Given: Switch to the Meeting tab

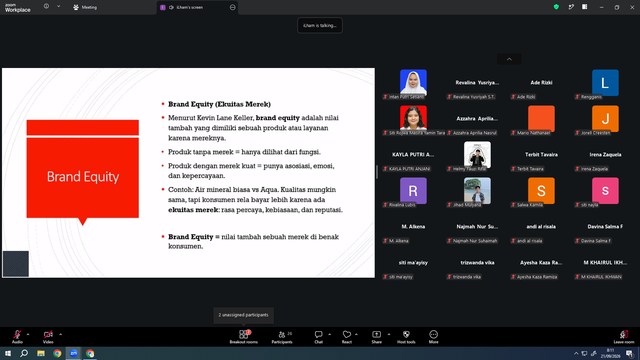Looking at the screenshot, I should (x=85, y=7).
